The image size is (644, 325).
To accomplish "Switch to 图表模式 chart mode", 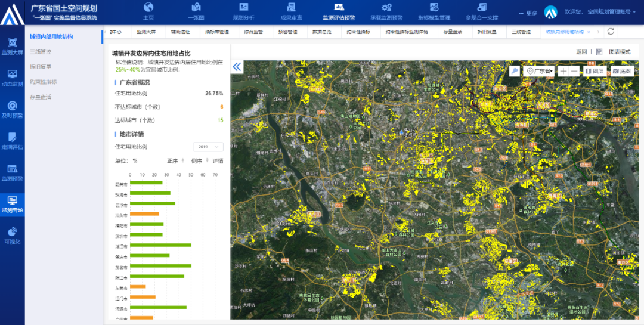I will [620, 52].
